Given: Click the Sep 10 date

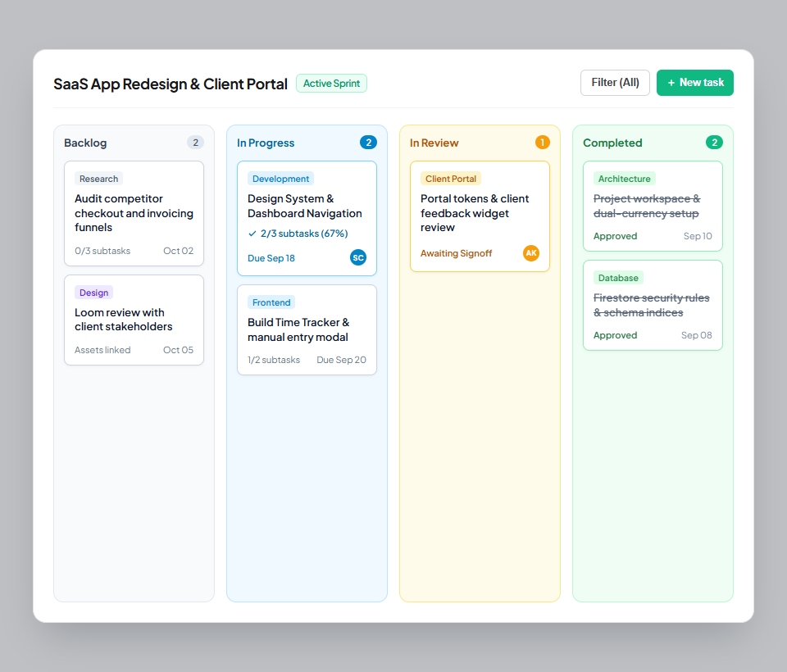Looking at the screenshot, I should click(x=698, y=236).
